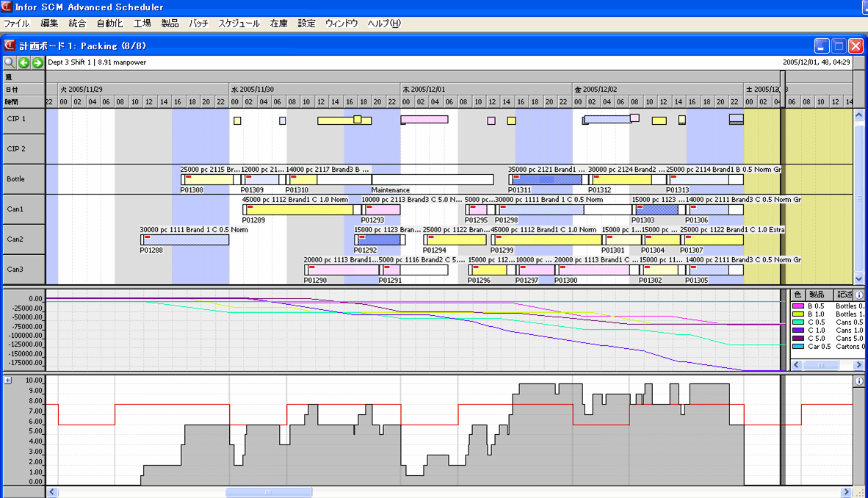Click the Gantt vertical scrollbar down arrow
This screenshot has height=498, width=868.
pyautogui.click(x=859, y=279)
